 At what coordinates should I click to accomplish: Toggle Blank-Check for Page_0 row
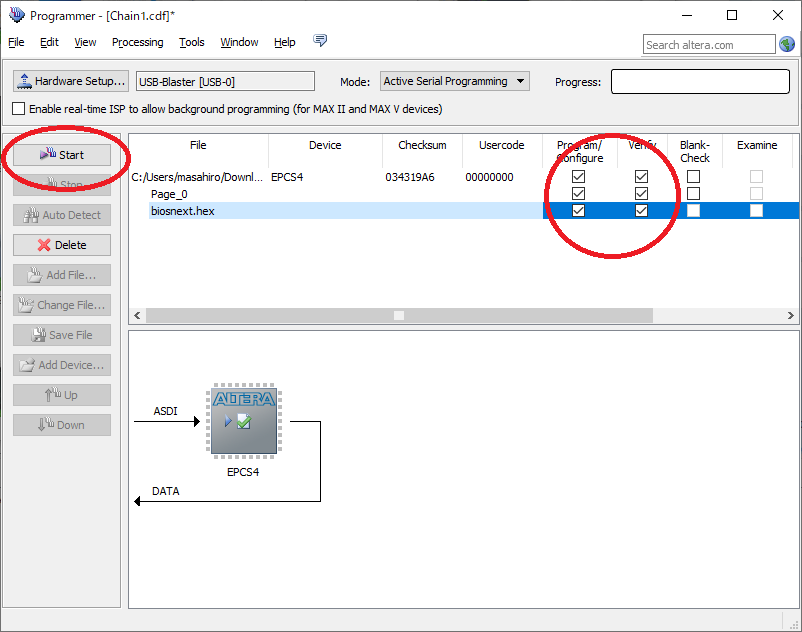tap(694, 194)
